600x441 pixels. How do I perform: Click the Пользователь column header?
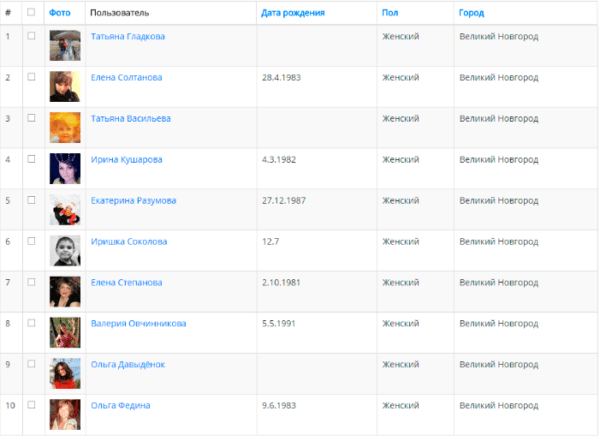[119, 13]
